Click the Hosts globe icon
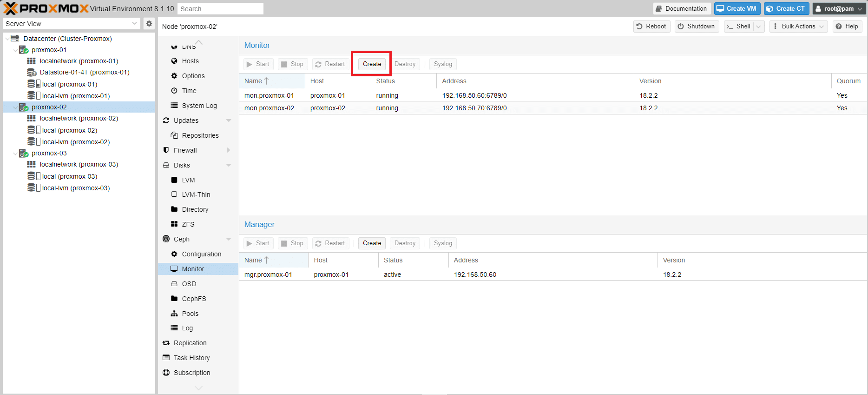The image size is (868, 395). [174, 61]
